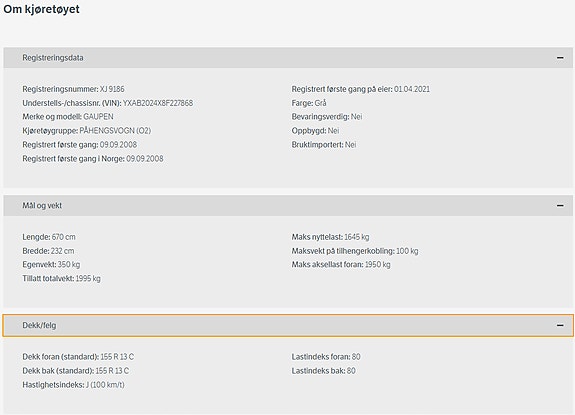The height and width of the screenshot is (415, 575).
Task: Collapse Dekk/felg minus icon
Action: coord(560,325)
